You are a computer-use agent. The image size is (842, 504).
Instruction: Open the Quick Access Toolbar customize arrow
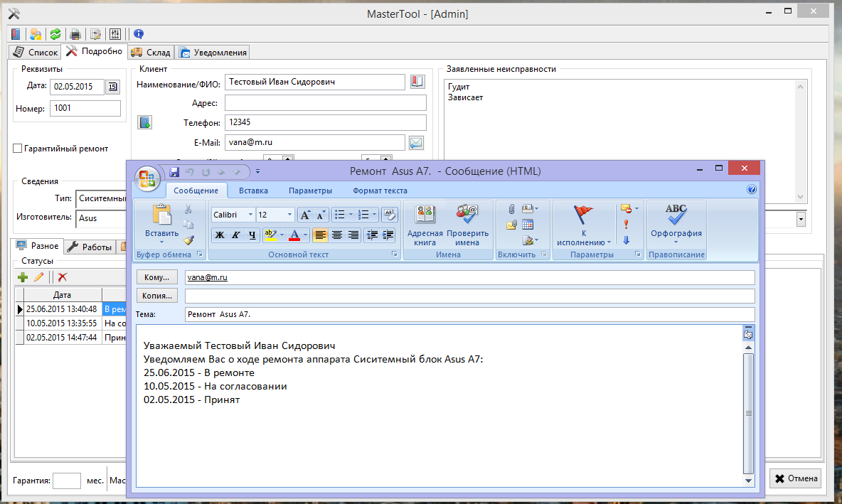tap(257, 172)
